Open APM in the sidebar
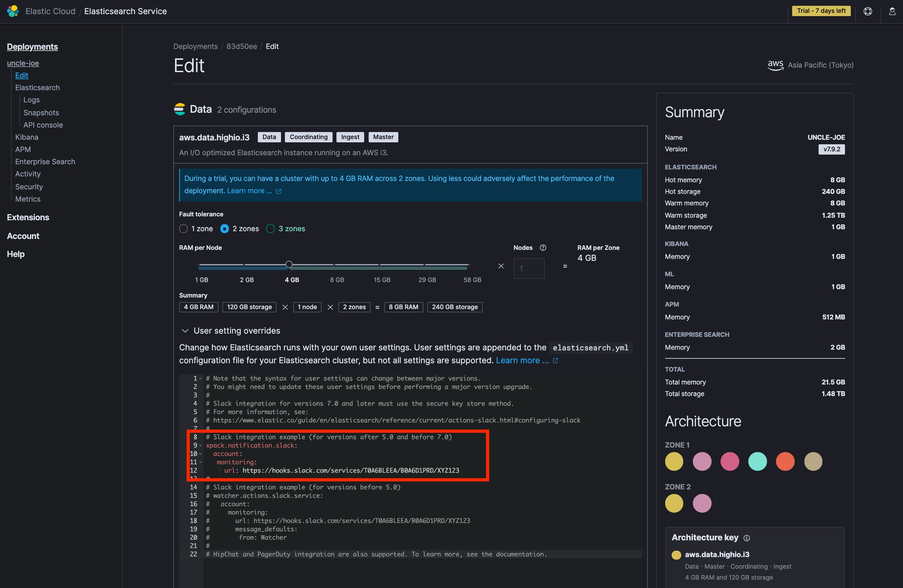The height and width of the screenshot is (588, 903). [x=23, y=149]
